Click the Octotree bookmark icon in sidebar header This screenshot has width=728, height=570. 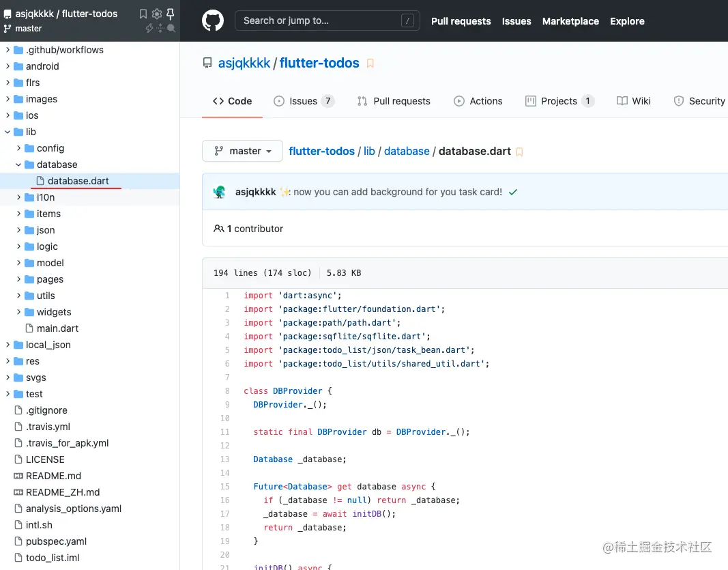[143, 14]
